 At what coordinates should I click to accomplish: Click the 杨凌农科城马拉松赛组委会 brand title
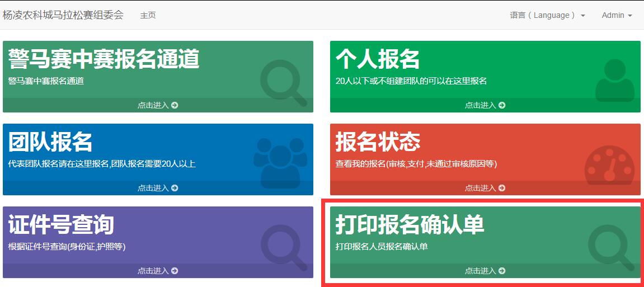(x=63, y=15)
